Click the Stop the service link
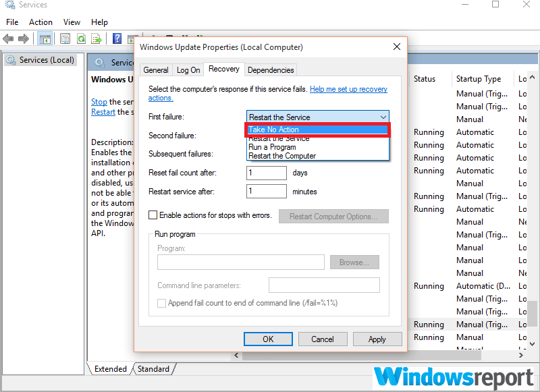 pyautogui.click(x=99, y=102)
